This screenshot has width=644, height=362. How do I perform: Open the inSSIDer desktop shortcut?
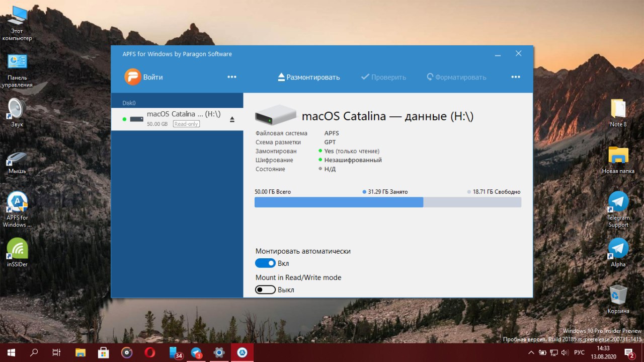pyautogui.click(x=17, y=253)
